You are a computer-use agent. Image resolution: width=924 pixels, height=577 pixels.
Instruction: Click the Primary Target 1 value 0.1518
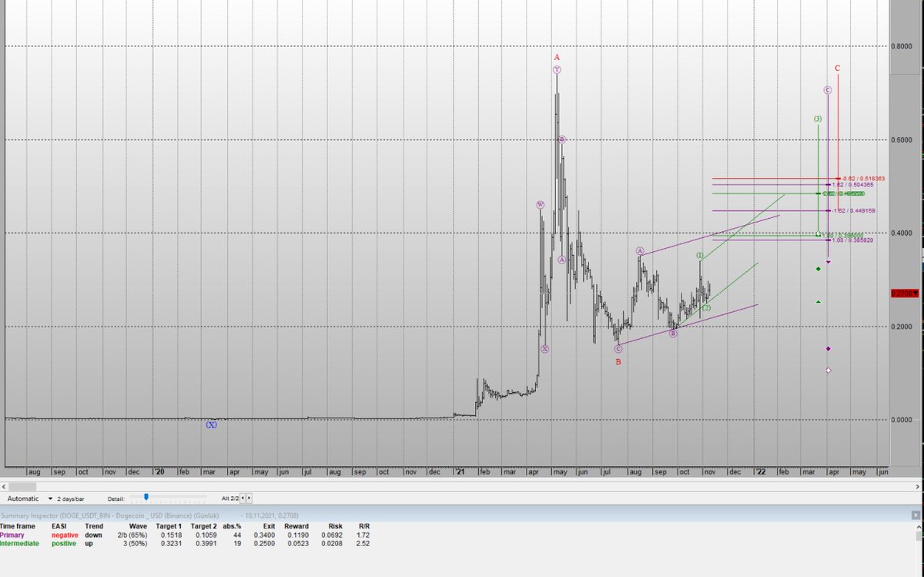coord(171,535)
